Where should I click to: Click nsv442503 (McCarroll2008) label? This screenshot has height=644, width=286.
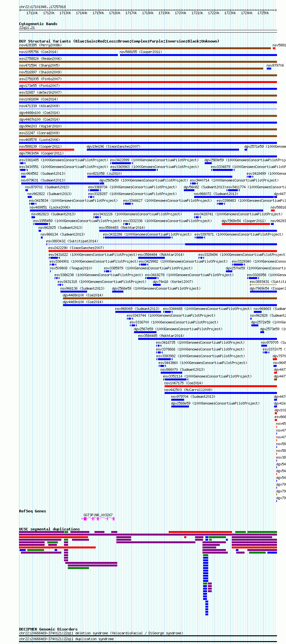coord(189,390)
